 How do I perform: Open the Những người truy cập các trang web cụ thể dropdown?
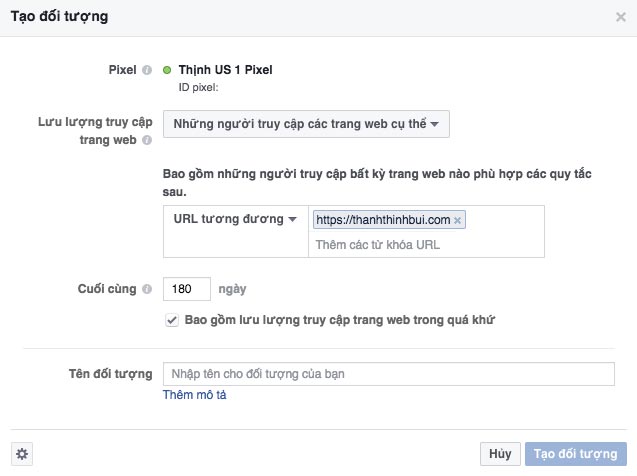pos(306,124)
